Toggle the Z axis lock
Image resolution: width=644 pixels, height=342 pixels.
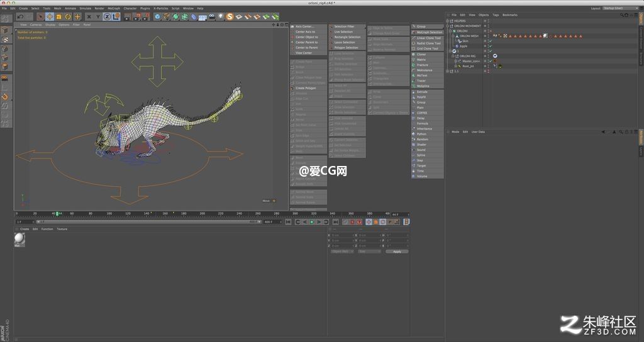pyautogui.click(x=107, y=16)
